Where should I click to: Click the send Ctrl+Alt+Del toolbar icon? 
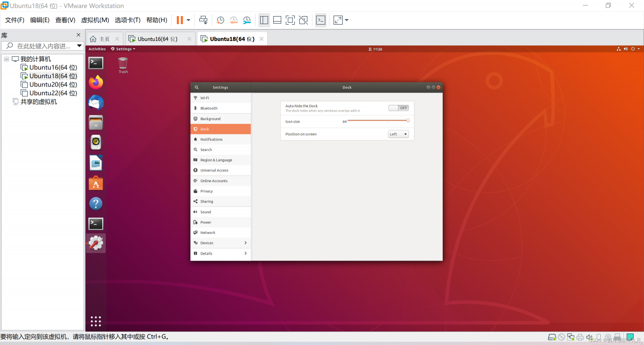point(203,20)
